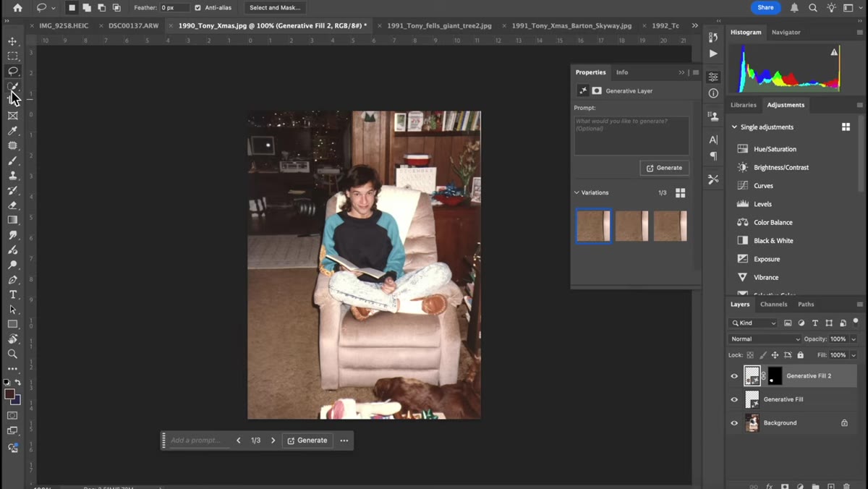Open the Opacity dropdown arrow
The height and width of the screenshot is (489, 868).
(854, 339)
